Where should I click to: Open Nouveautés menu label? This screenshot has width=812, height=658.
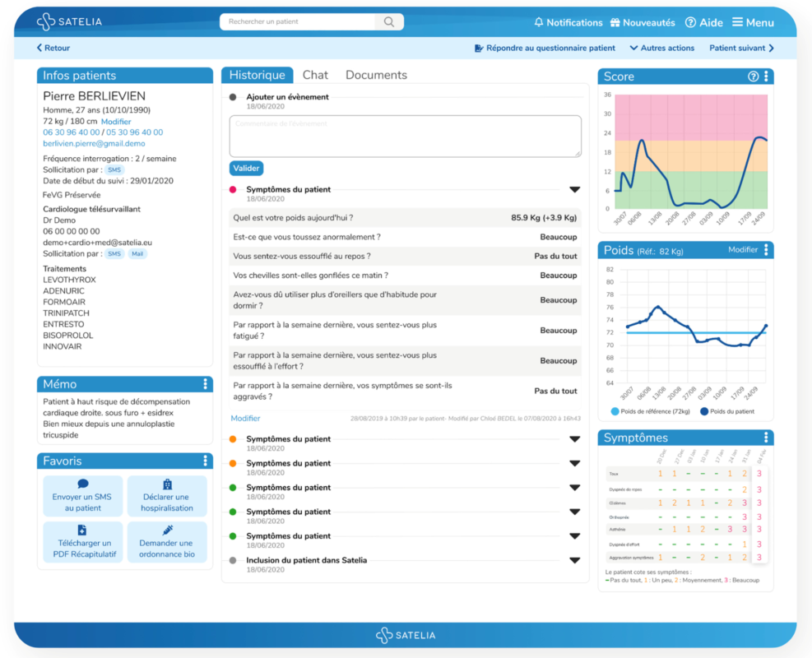click(649, 23)
